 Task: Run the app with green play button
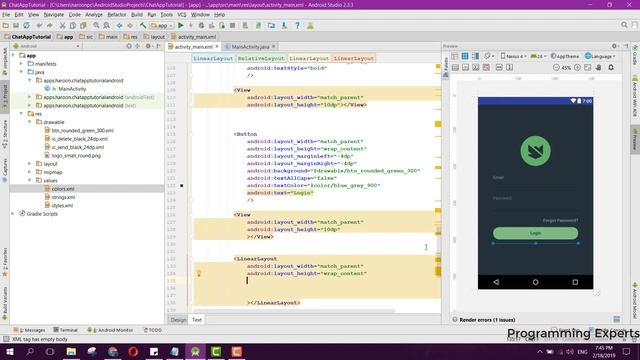click(x=180, y=25)
